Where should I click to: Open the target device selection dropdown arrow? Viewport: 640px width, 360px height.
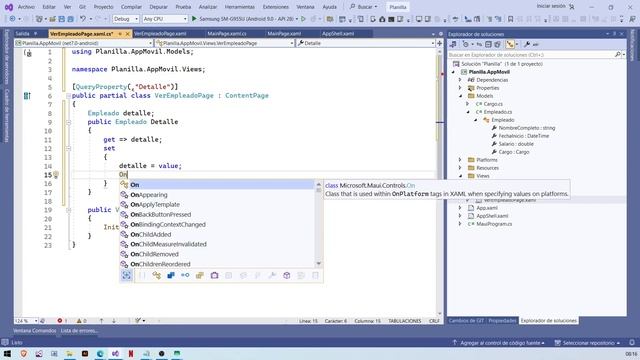(296, 19)
